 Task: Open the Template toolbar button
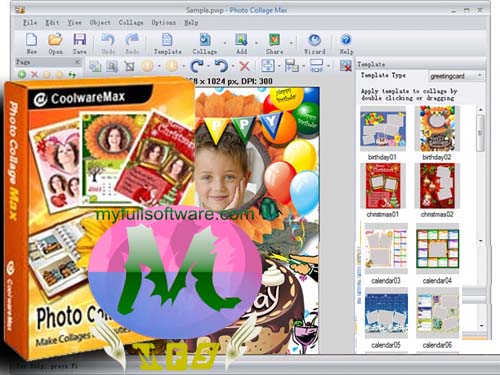pyautogui.click(x=167, y=43)
